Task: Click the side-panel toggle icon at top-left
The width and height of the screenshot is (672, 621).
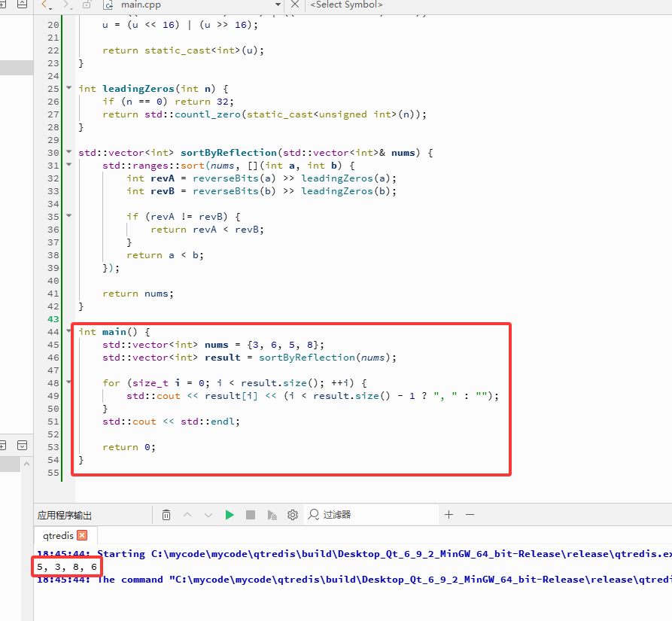Action: point(23,5)
